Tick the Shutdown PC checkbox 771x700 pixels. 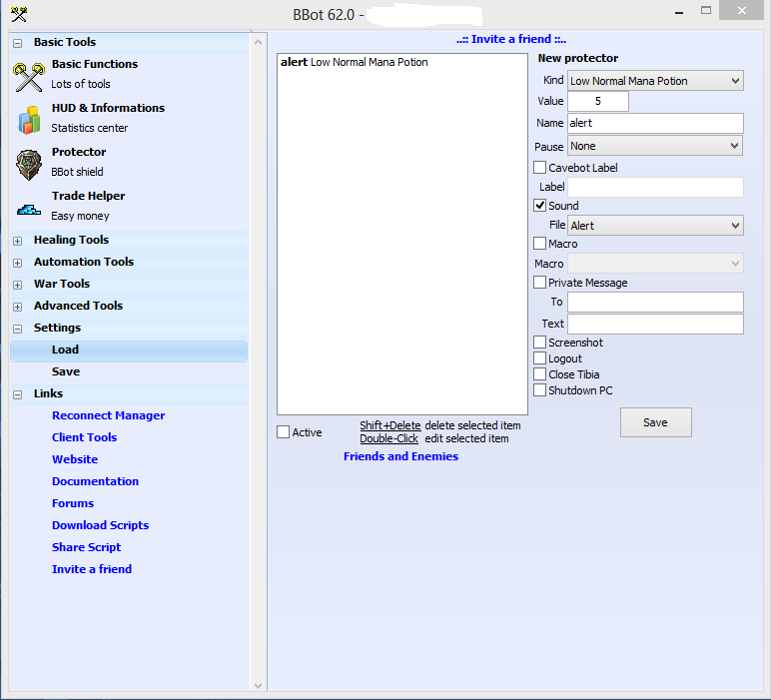tap(540, 389)
